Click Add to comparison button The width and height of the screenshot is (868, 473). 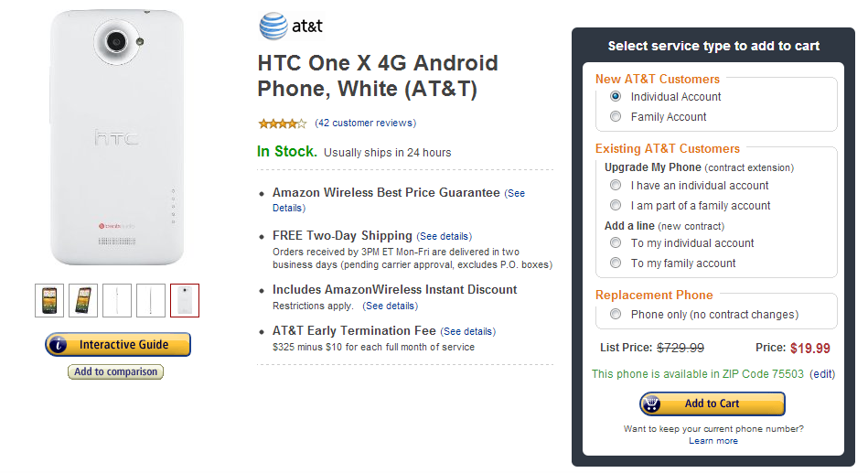coord(115,371)
